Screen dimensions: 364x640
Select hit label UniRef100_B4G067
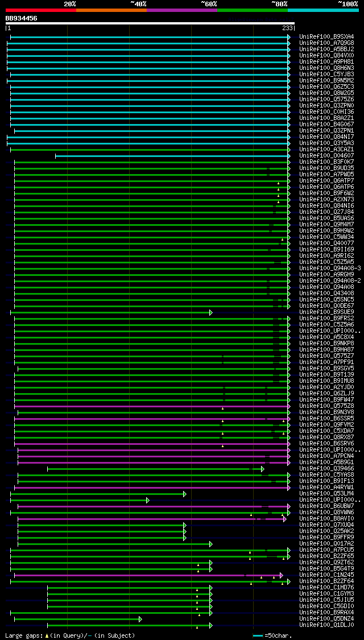click(x=326, y=124)
